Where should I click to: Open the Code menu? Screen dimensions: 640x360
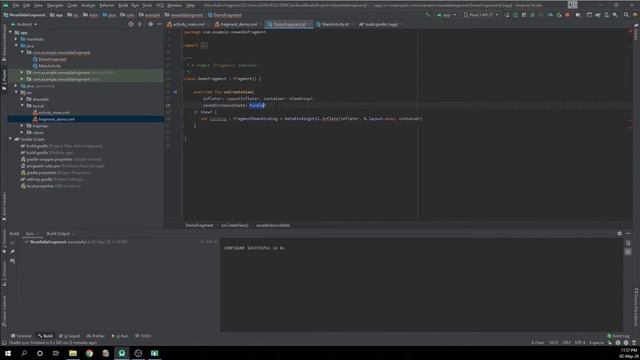72,6
